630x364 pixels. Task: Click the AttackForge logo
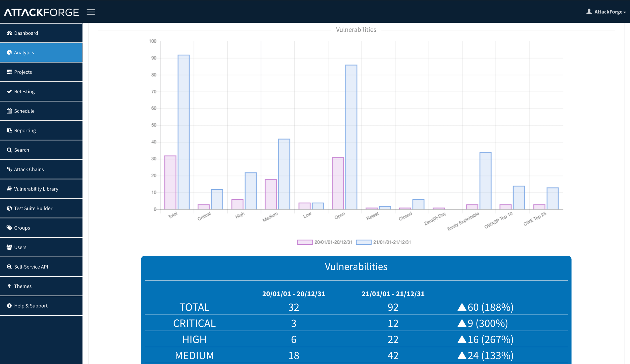point(41,12)
